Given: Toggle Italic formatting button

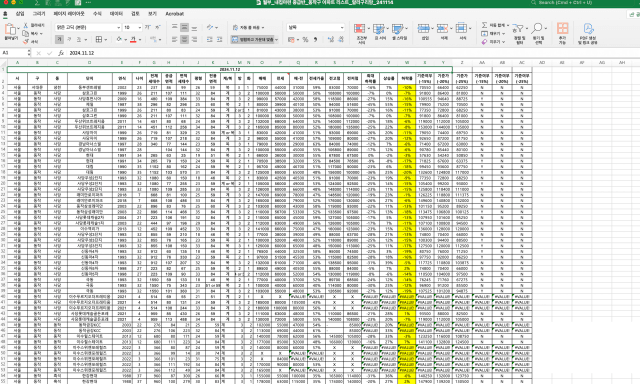Looking at the screenshot, I should coord(69,40).
